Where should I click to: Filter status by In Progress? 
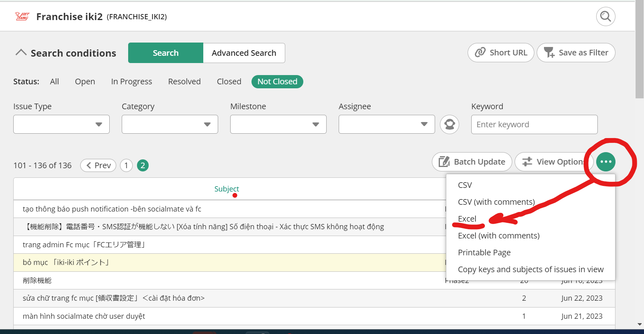tap(131, 81)
